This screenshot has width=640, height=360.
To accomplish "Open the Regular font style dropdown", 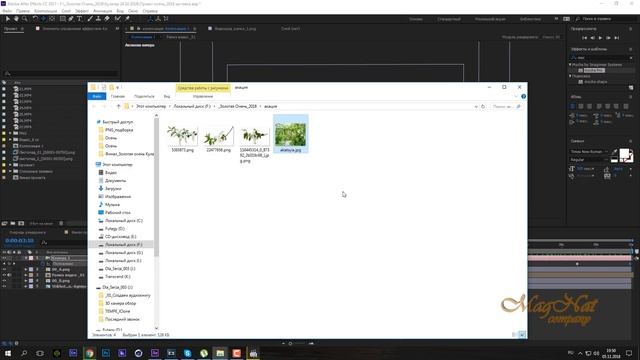I will 589,160.
